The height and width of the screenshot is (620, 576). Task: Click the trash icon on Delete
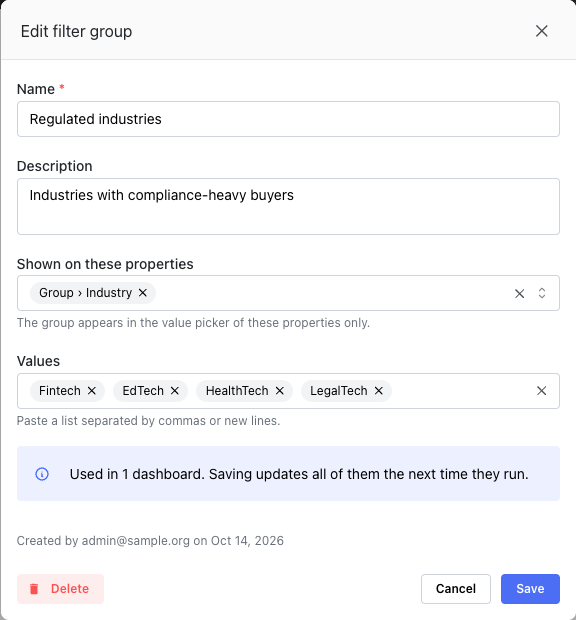pos(34,589)
